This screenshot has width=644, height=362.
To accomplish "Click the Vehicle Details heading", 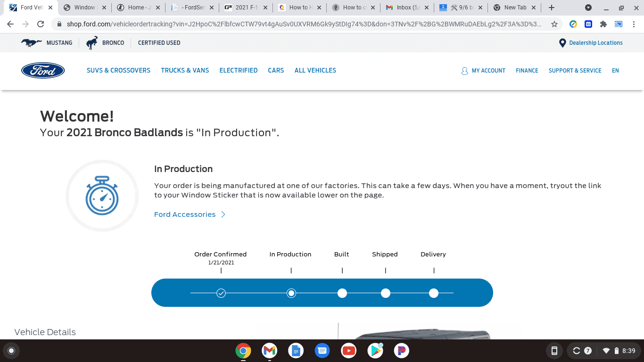I will [x=45, y=332].
